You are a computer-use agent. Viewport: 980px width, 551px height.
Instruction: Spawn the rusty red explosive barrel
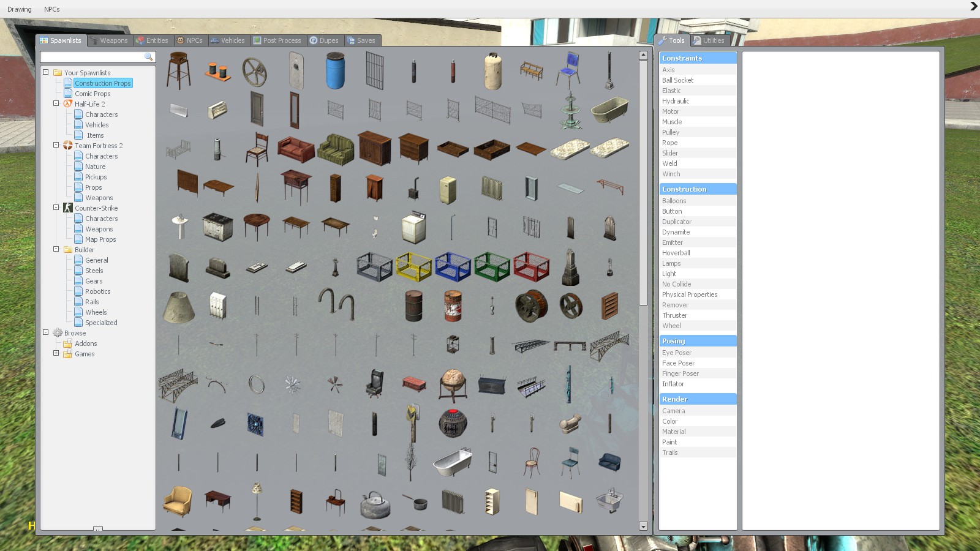point(453,305)
